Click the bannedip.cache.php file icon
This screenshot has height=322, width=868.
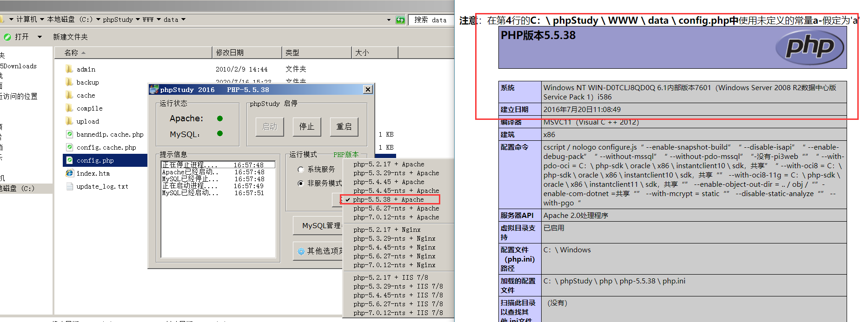click(x=69, y=134)
